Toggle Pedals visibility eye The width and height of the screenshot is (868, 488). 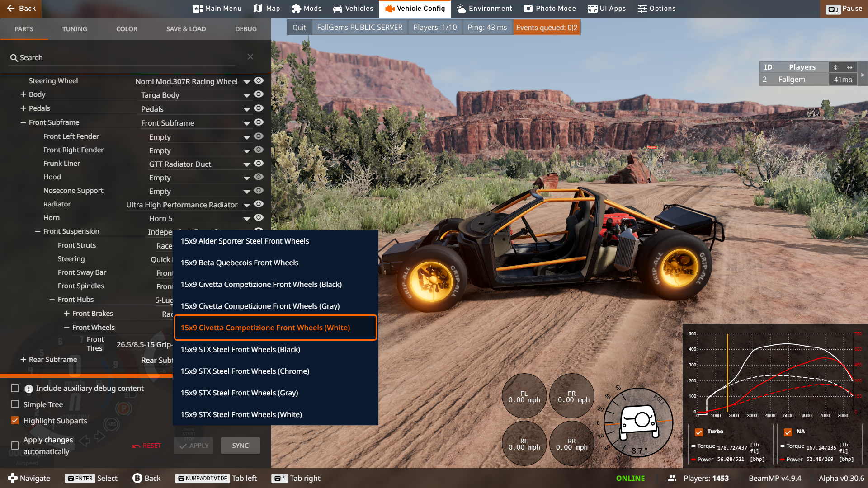259,108
